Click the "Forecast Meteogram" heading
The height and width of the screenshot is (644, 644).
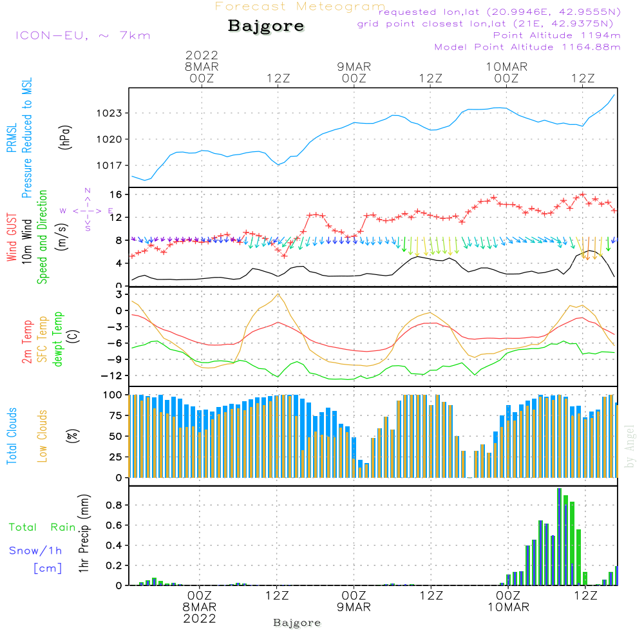pos(300,6)
